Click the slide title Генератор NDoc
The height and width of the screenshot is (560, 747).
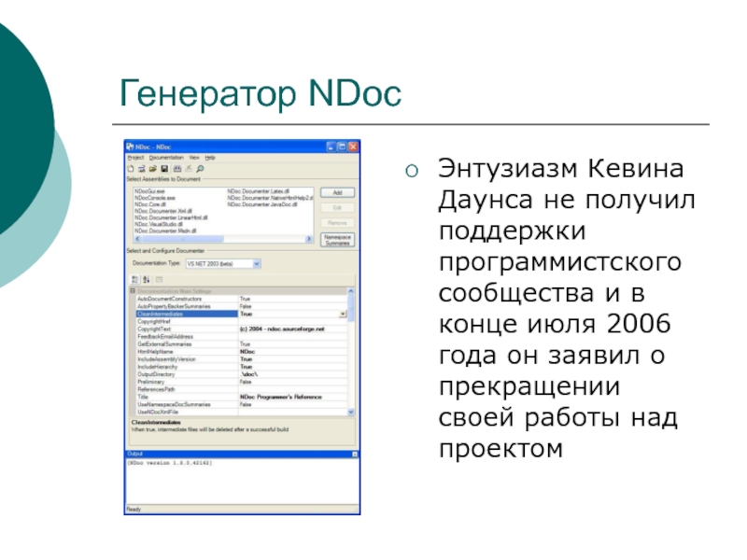261,94
